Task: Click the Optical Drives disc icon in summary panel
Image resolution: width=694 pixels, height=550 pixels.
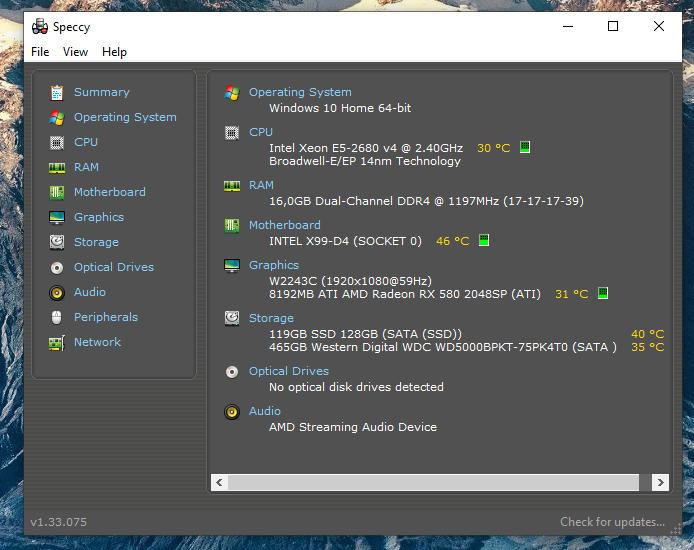Action: coord(232,372)
